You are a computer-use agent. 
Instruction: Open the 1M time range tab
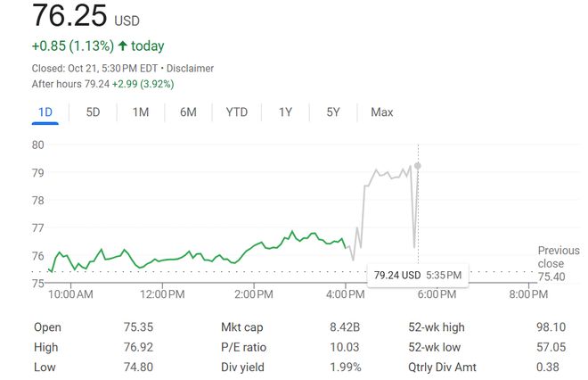(140, 112)
